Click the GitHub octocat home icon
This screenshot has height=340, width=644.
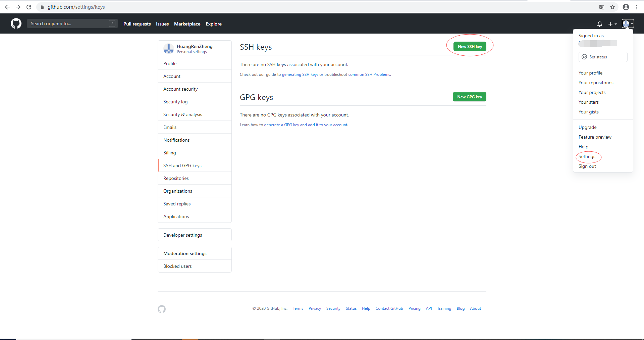[x=15, y=23]
